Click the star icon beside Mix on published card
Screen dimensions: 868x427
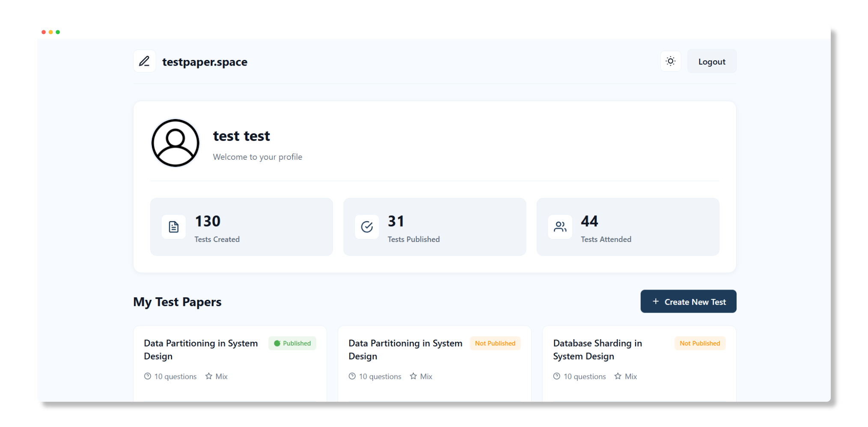point(209,376)
